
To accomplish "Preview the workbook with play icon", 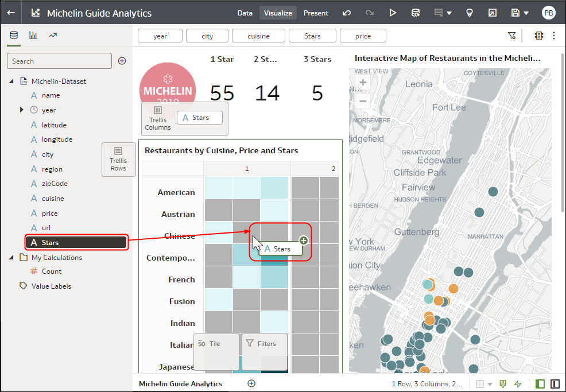I will [x=393, y=13].
